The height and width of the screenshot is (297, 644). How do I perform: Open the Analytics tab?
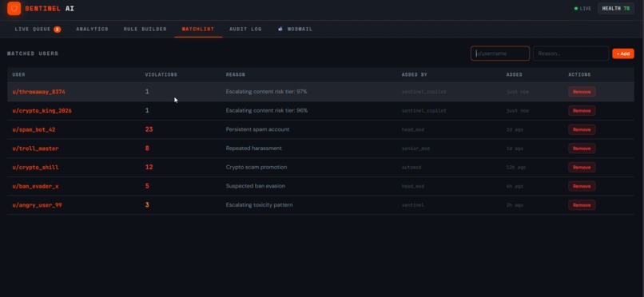click(92, 29)
